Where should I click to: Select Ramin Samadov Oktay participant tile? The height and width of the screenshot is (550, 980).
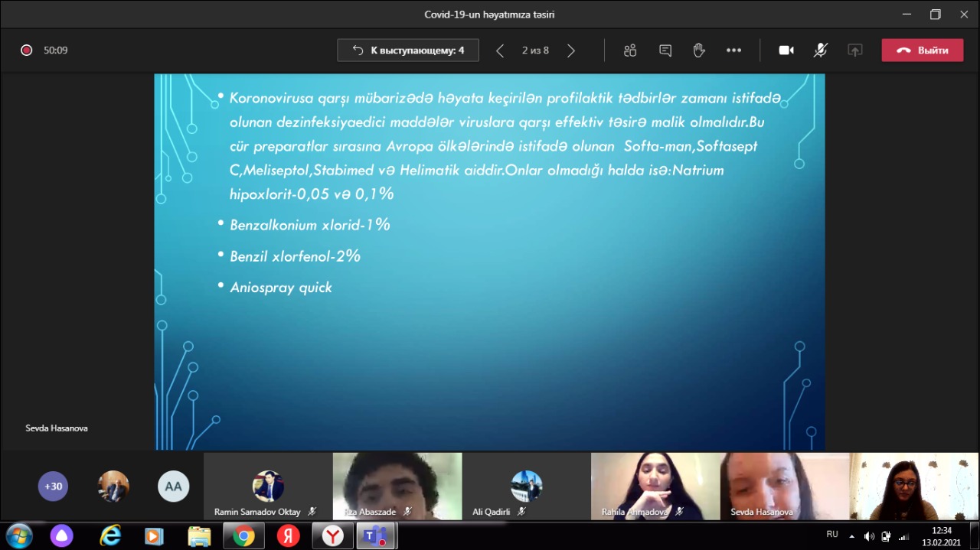pyautogui.click(x=268, y=487)
